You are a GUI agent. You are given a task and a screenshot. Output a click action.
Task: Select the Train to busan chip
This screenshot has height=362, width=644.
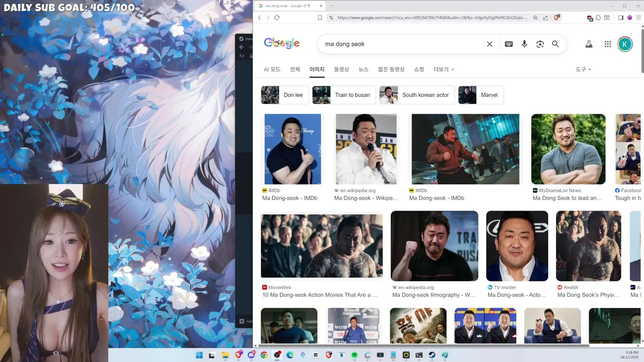(344, 95)
